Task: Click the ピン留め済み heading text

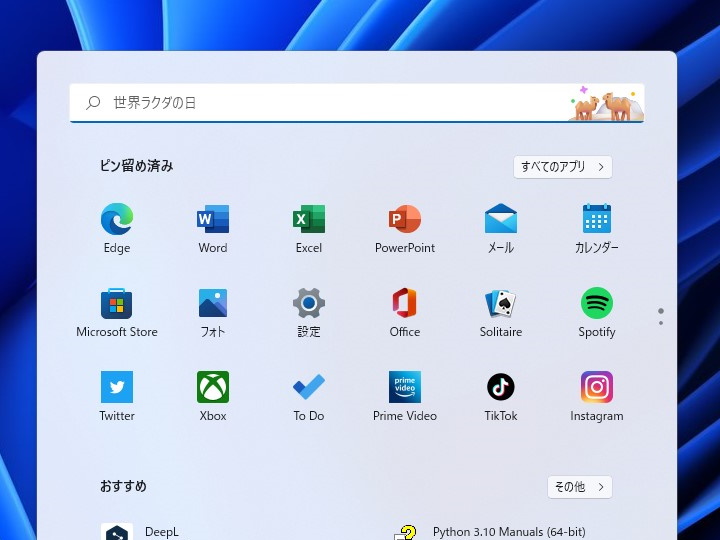Action: point(136,166)
